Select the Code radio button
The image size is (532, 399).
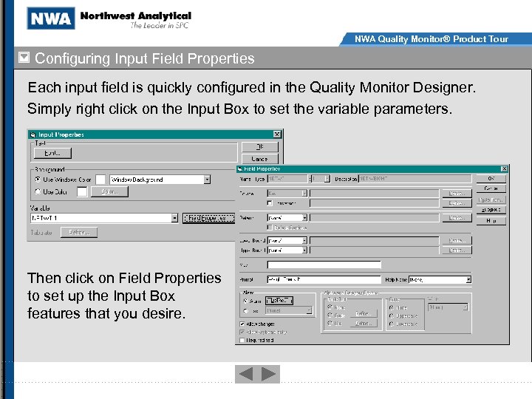[330, 316]
